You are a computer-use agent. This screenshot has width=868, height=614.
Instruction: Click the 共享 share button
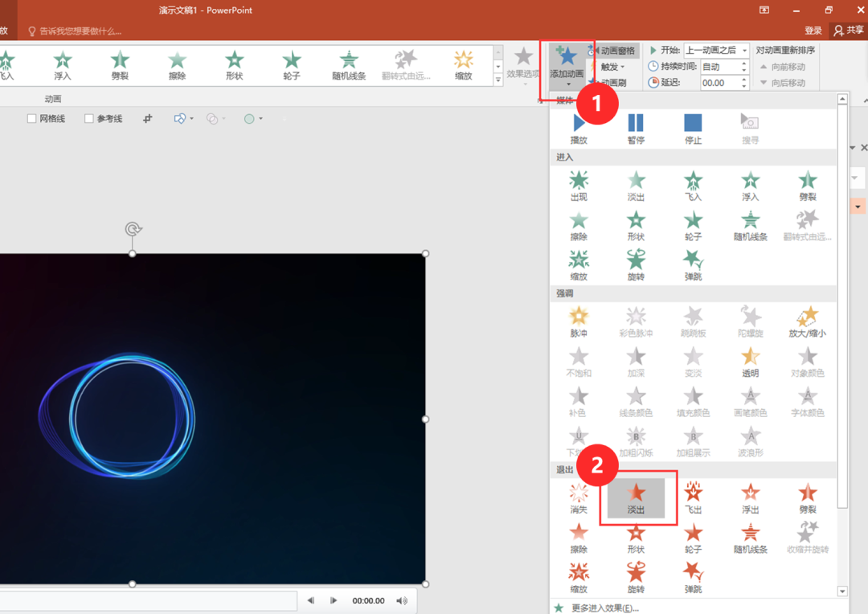850,31
